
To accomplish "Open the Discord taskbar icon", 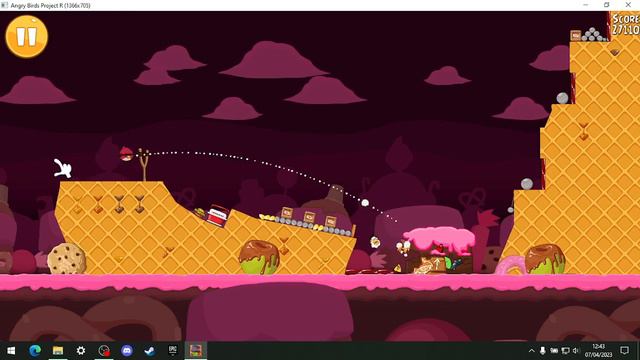I will [127, 351].
